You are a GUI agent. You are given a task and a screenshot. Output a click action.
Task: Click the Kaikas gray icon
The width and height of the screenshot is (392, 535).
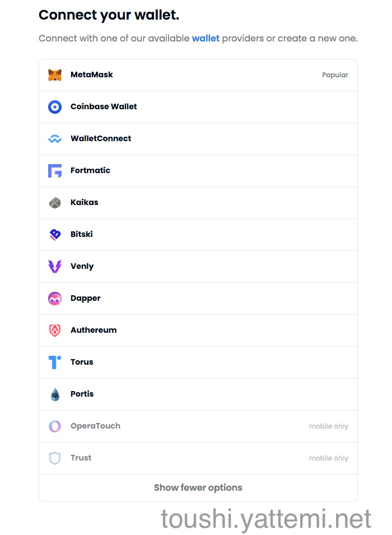[x=55, y=203]
